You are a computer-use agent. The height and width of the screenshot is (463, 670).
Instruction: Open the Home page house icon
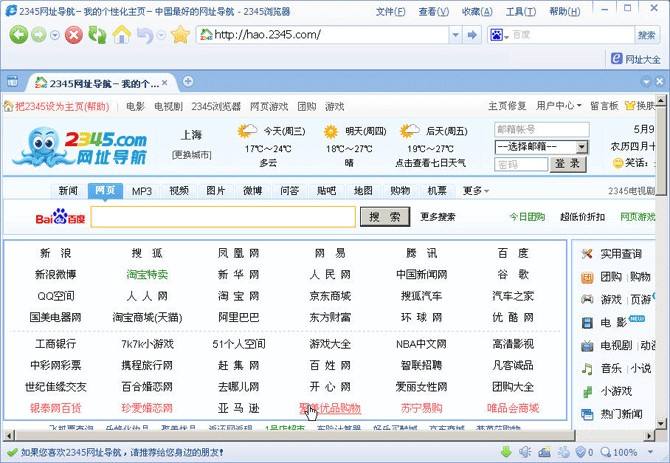122,34
